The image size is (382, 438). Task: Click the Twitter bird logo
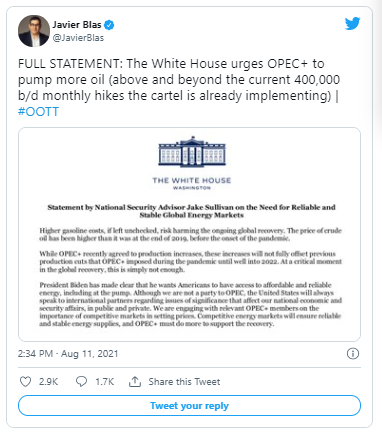[x=352, y=24]
